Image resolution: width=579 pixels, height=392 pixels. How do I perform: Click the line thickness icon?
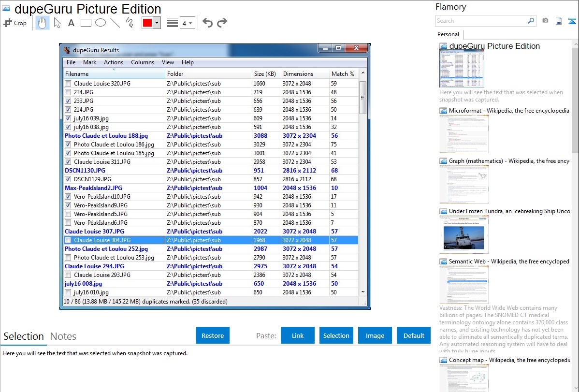coord(173,23)
